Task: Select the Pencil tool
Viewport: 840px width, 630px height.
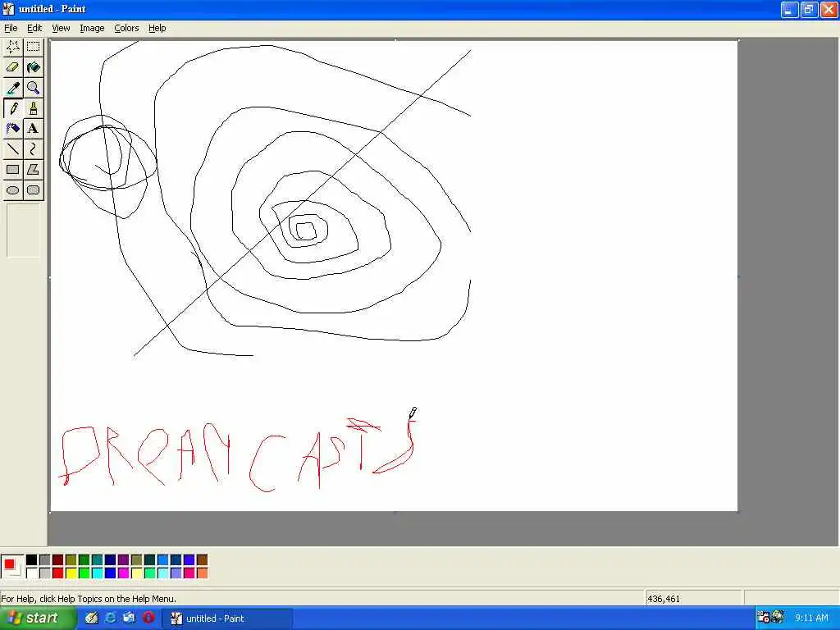Action: click(x=13, y=108)
